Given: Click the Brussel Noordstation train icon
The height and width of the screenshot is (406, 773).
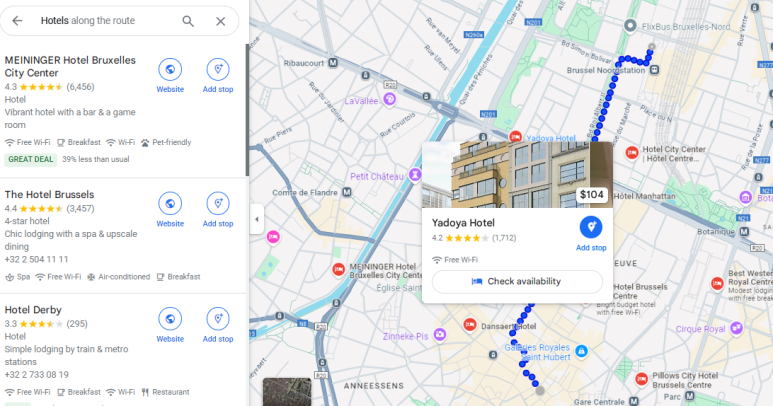Looking at the screenshot, I should [x=654, y=70].
